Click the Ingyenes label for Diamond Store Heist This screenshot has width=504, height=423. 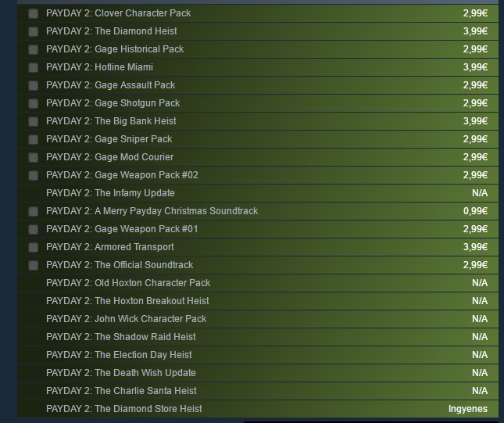(x=468, y=409)
